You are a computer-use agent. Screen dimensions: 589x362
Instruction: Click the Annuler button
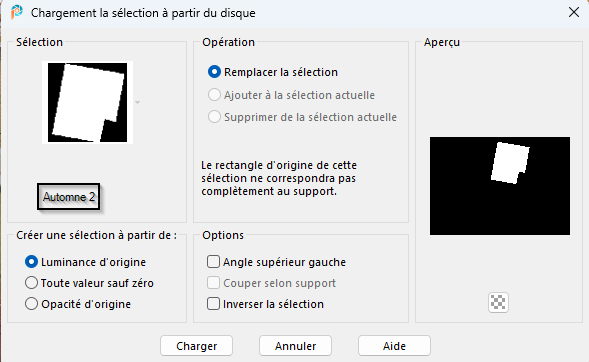(295, 345)
